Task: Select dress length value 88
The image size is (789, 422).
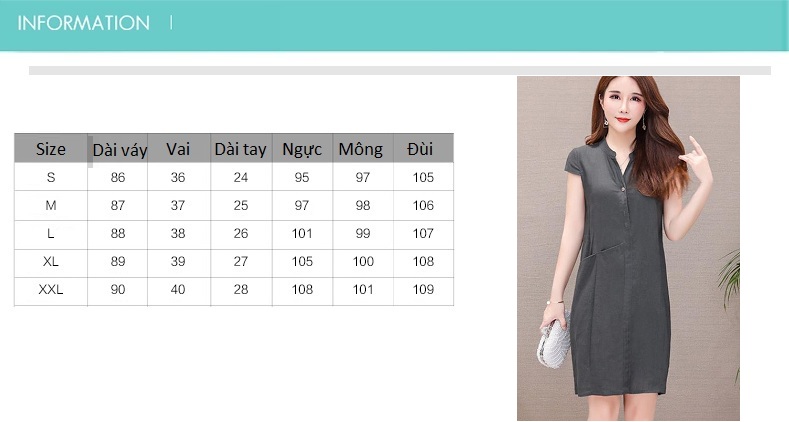Action: tap(118, 233)
